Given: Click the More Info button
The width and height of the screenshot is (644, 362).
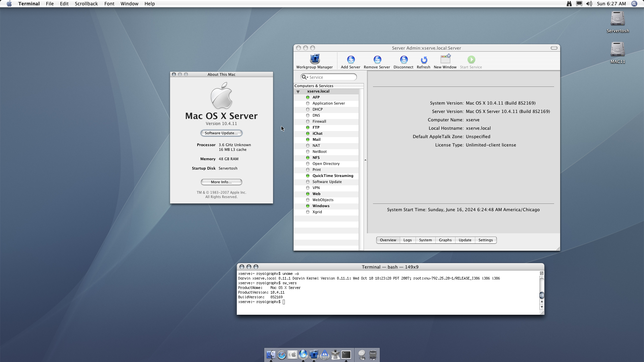Looking at the screenshot, I should (x=221, y=182).
